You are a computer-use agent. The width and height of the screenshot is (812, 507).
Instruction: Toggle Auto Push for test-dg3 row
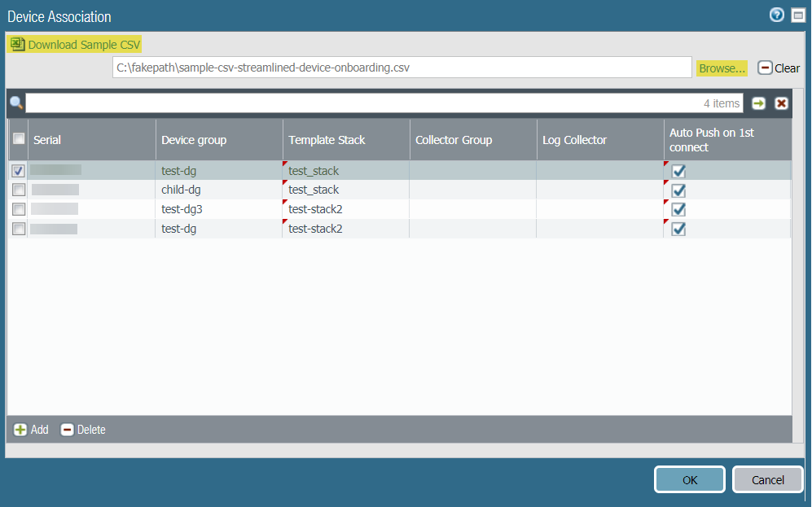[678, 209]
